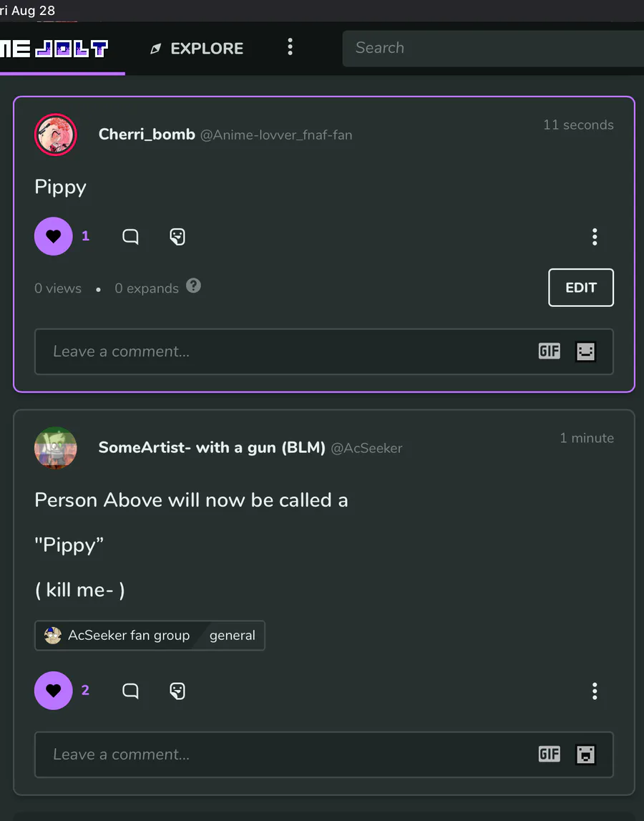Screen dimensions: 644x821
Task: Open the @AcSeeker profile link
Action: (x=366, y=448)
